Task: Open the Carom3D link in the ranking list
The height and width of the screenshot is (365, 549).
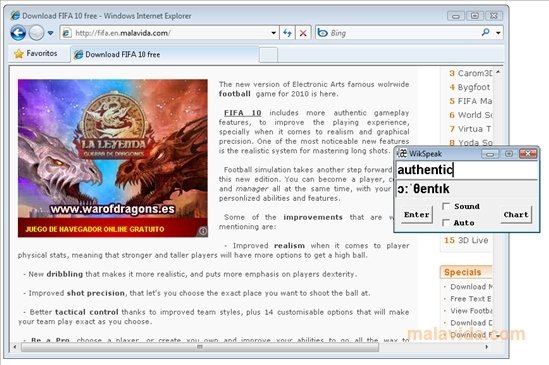Action: click(x=474, y=73)
